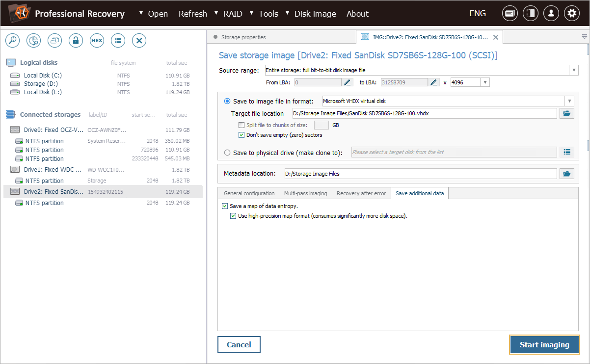The height and width of the screenshot is (364, 590).
Task: Enable Split file to chunks checkbox
Action: tap(241, 125)
